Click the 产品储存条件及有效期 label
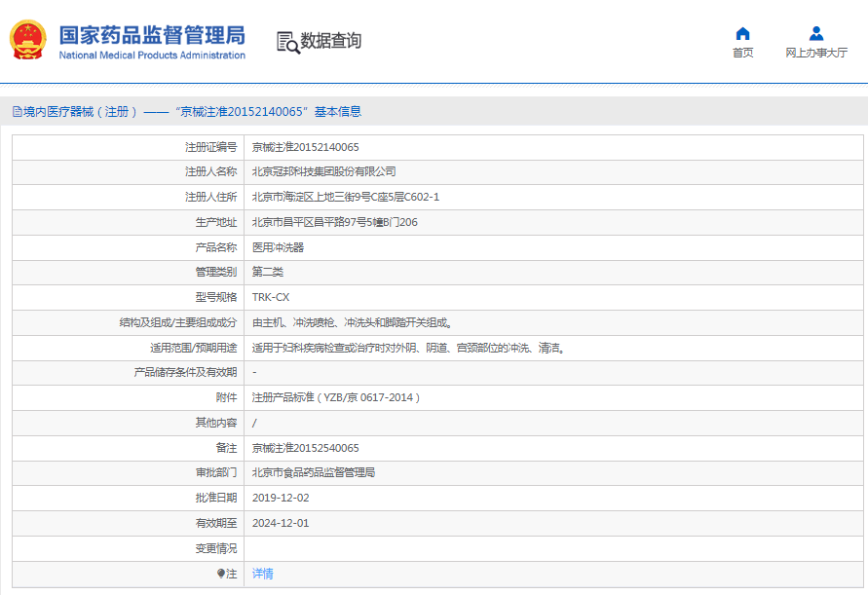The width and height of the screenshot is (868, 595). (x=185, y=373)
